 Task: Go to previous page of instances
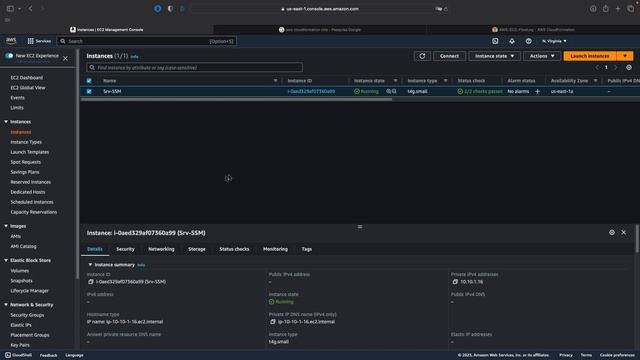597,67
